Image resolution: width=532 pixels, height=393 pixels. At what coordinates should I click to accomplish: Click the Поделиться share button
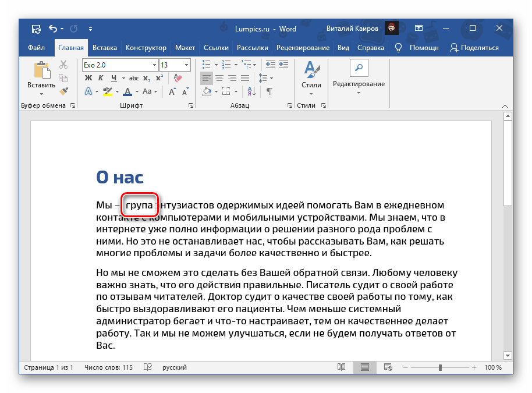(x=474, y=48)
